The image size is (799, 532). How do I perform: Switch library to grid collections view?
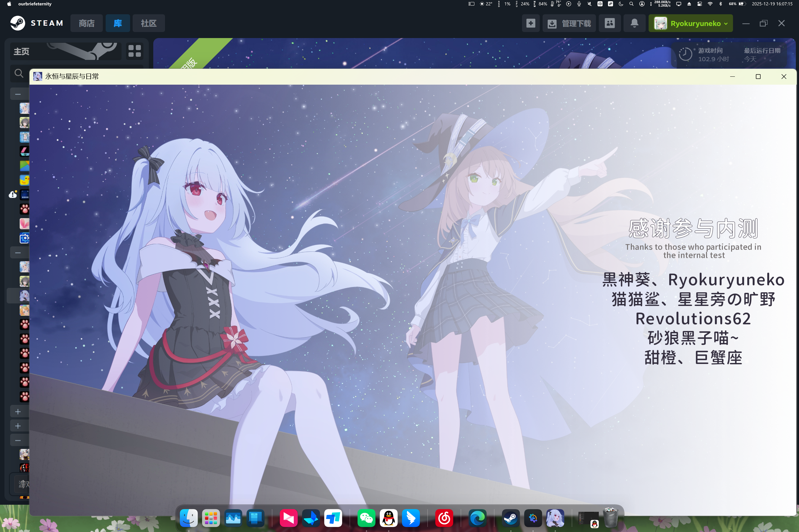pyautogui.click(x=135, y=51)
